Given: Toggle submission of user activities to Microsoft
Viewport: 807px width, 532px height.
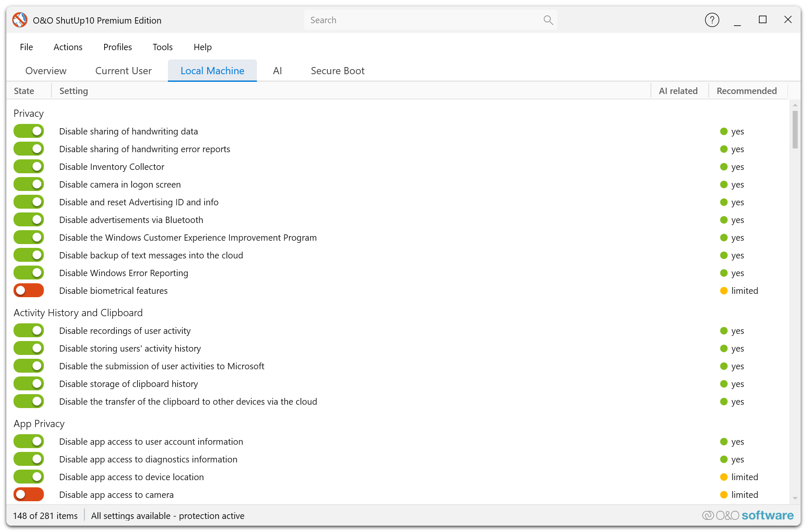Looking at the screenshot, I should [29, 366].
